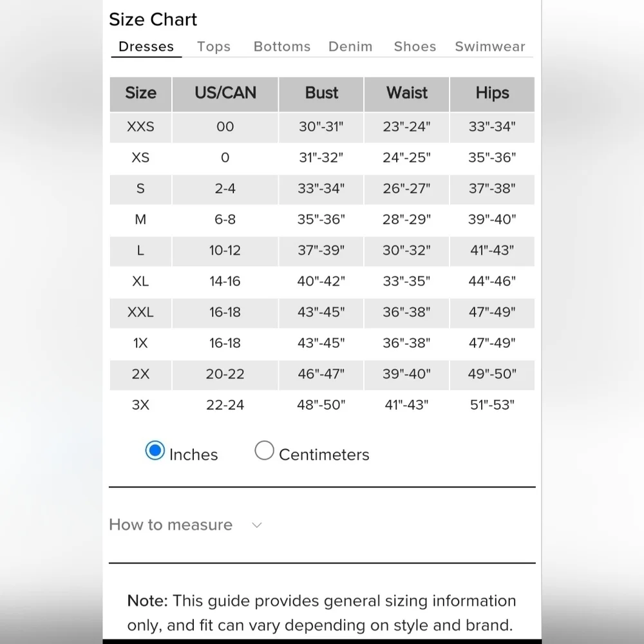Open the Shoes size tab
Viewport: 644px width, 644px height.
coord(415,46)
